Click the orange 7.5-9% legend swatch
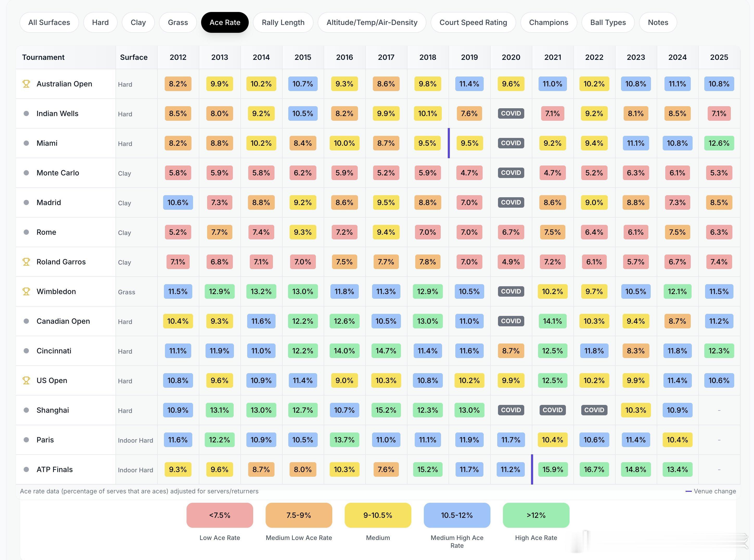Screen dimensions: 754x560 pyautogui.click(x=299, y=515)
